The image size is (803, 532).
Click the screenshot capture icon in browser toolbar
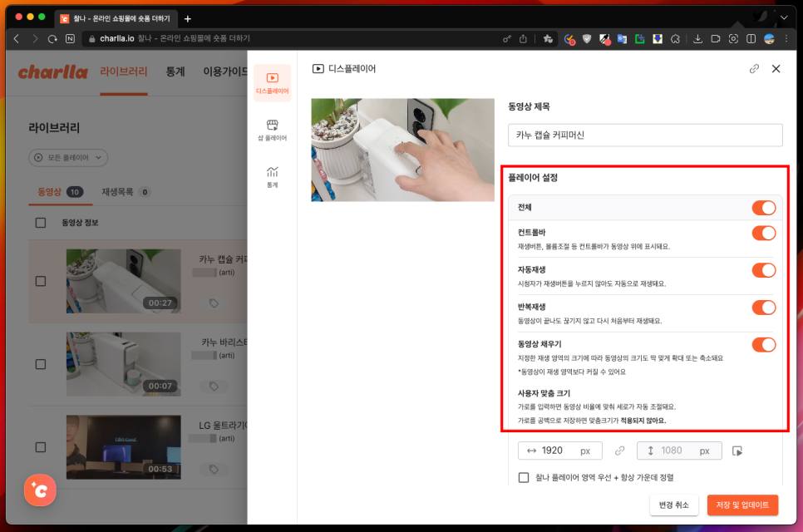(733, 39)
